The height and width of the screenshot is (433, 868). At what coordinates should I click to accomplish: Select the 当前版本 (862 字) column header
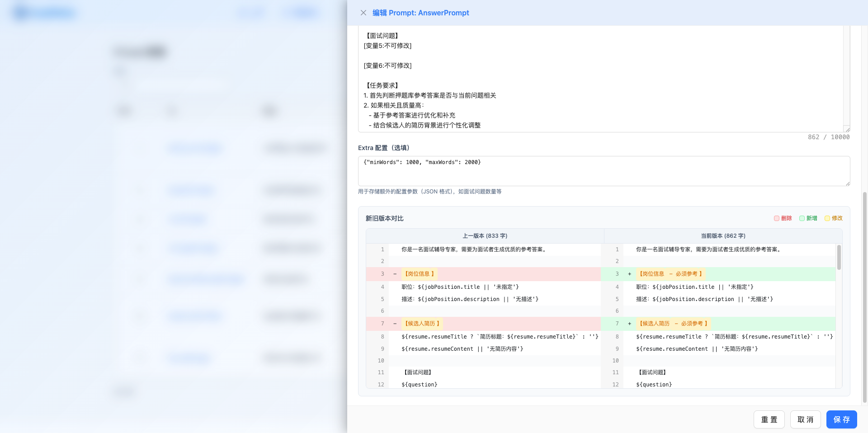[x=722, y=235]
